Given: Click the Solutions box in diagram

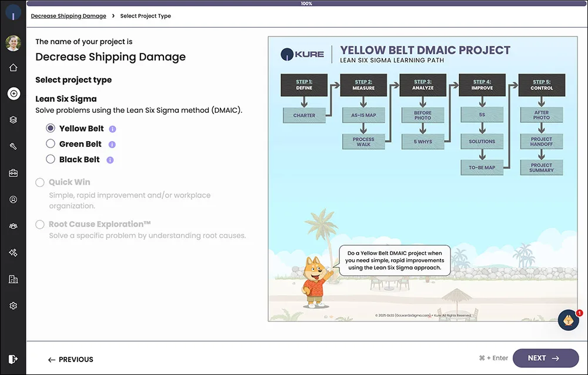Looking at the screenshot, I should tap(482, 142).
